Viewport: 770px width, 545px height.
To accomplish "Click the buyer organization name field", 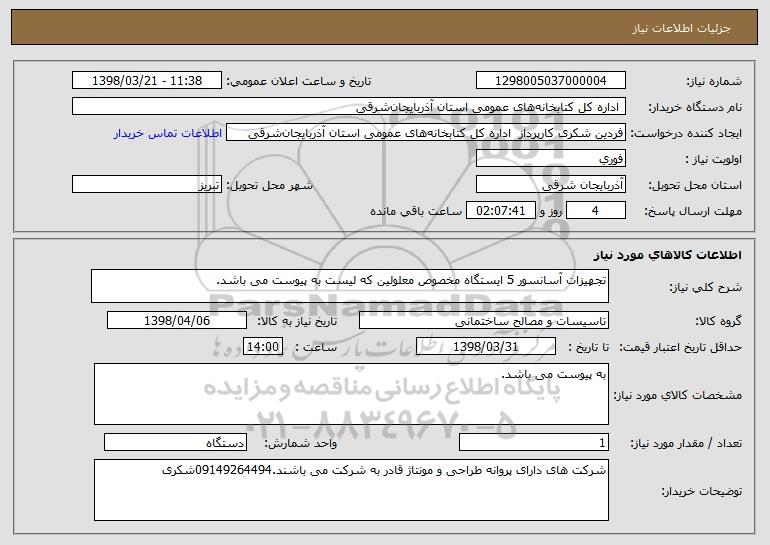I will point(349,107).
